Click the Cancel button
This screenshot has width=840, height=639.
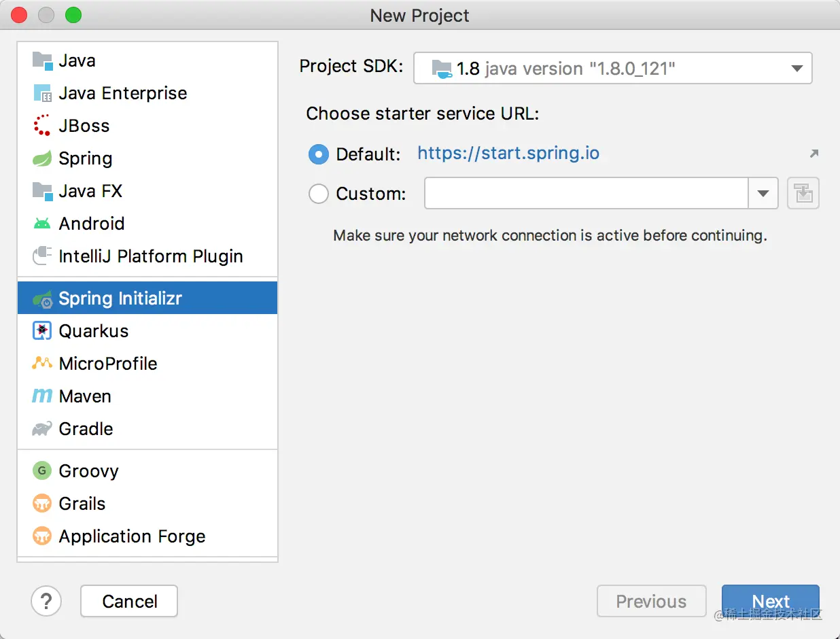(129, 601)
